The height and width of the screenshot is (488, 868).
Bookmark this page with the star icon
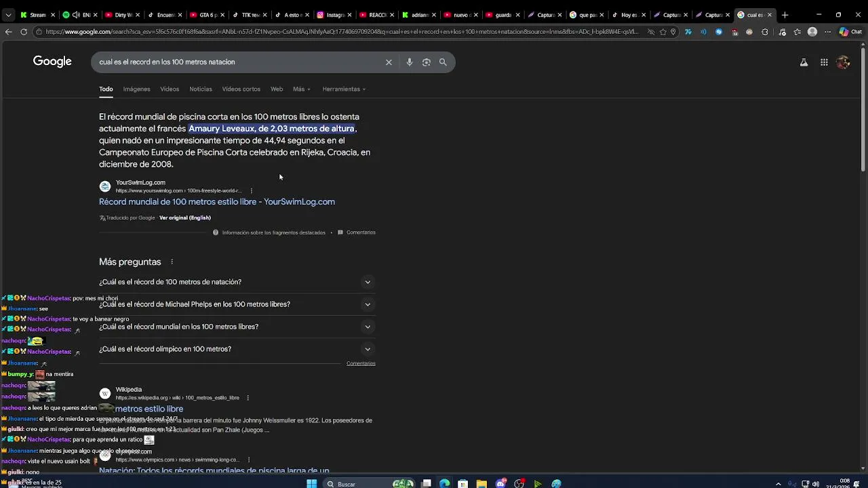point(663,32)
